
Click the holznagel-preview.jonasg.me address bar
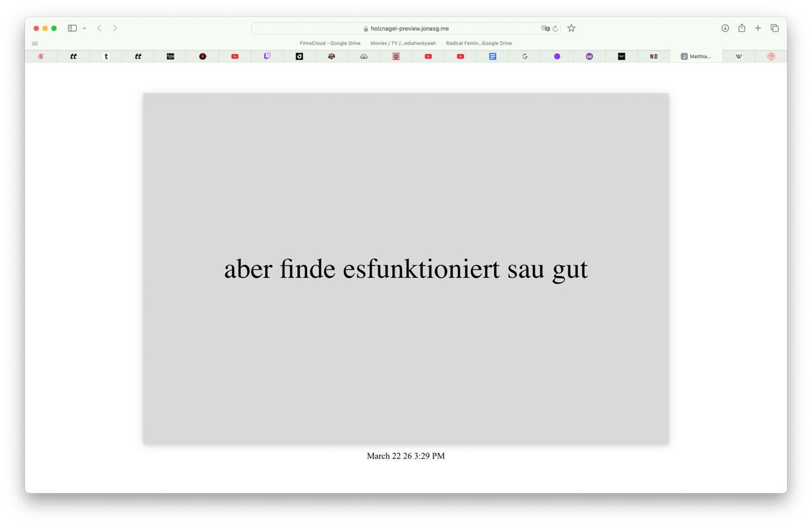[x=406, y=29]
